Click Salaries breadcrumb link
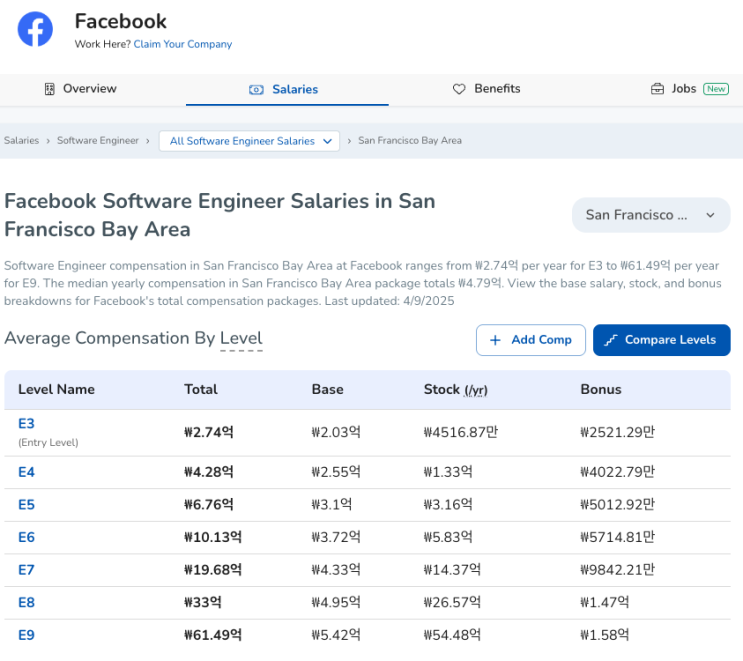Viewport: 743px width, 661px height. [x=21, y=141]
